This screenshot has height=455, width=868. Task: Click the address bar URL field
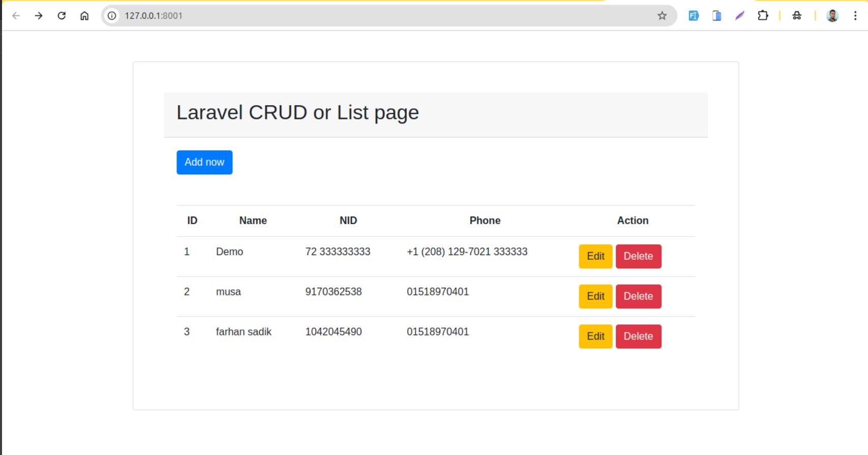[356, 16]
